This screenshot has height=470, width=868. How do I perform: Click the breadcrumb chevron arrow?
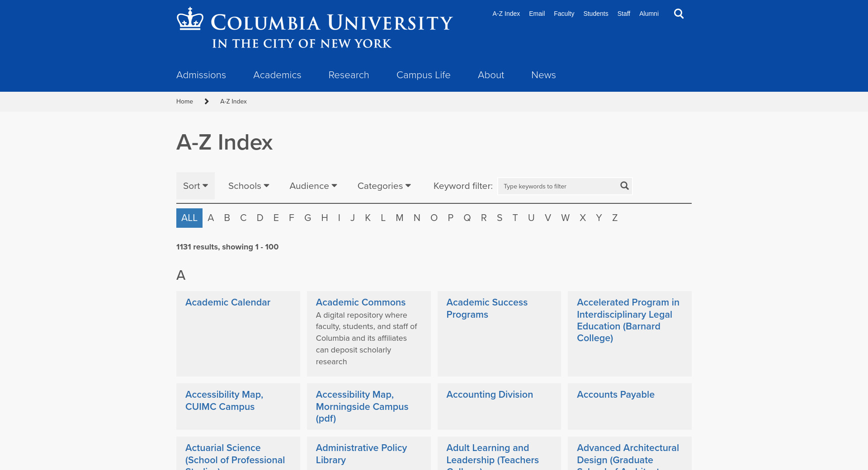[x=207, y=101]
